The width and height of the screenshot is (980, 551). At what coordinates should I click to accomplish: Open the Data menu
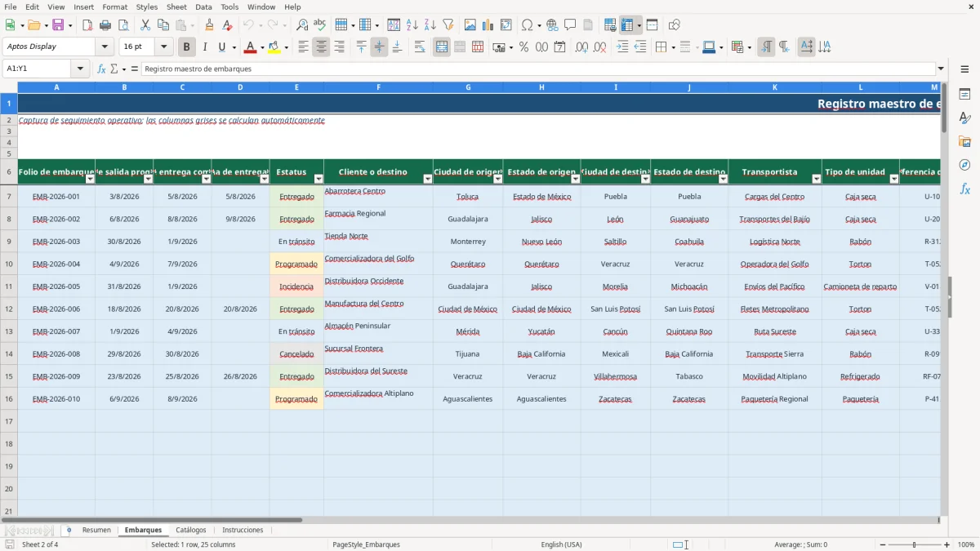point(203,7)
